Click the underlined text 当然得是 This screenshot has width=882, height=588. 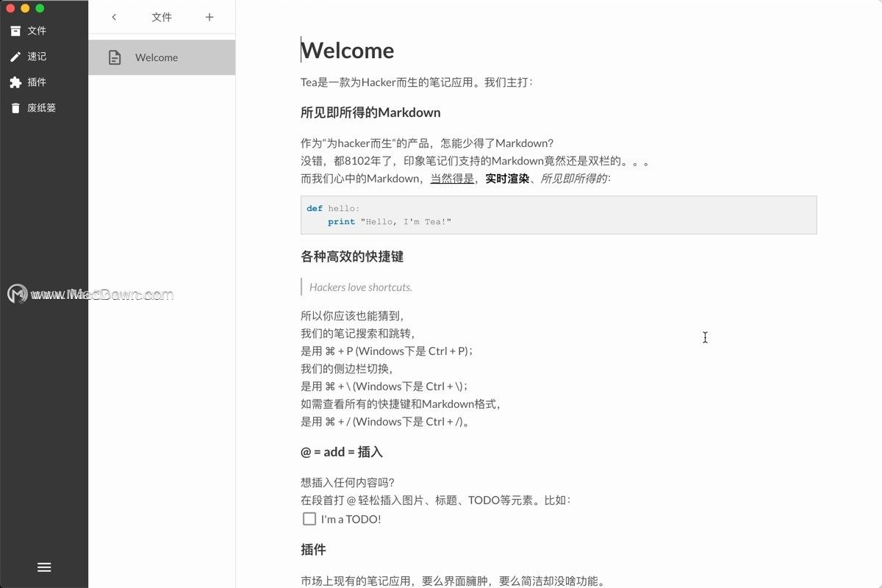pos(452,179)
